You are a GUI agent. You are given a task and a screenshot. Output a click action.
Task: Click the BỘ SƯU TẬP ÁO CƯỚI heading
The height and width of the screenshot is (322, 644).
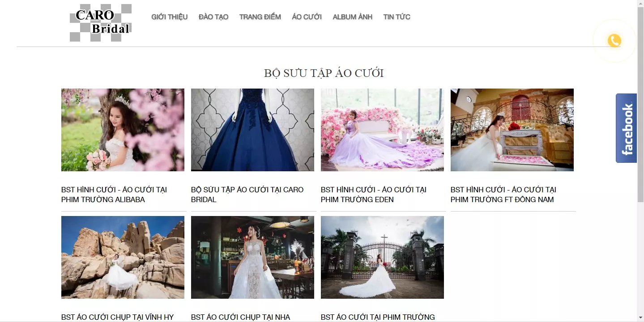coord(324,73)
